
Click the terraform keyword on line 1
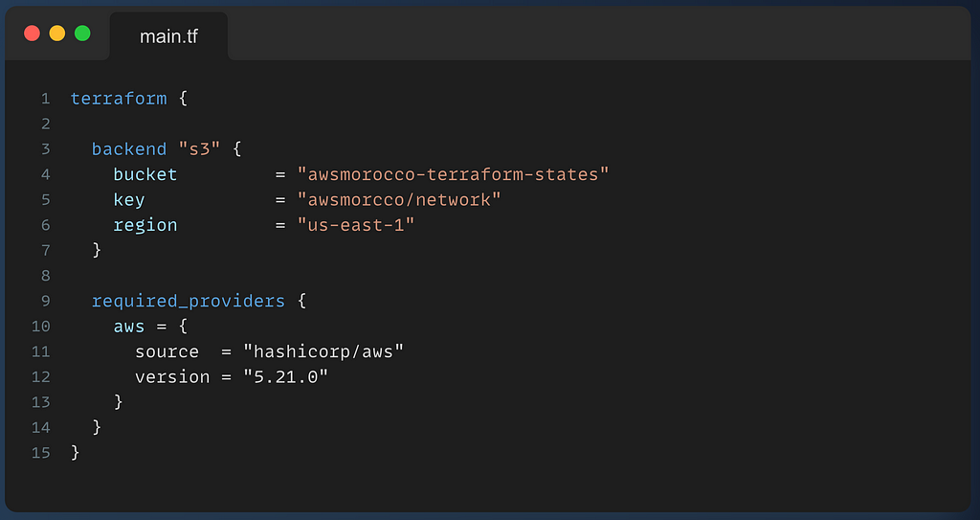[119, 99]
